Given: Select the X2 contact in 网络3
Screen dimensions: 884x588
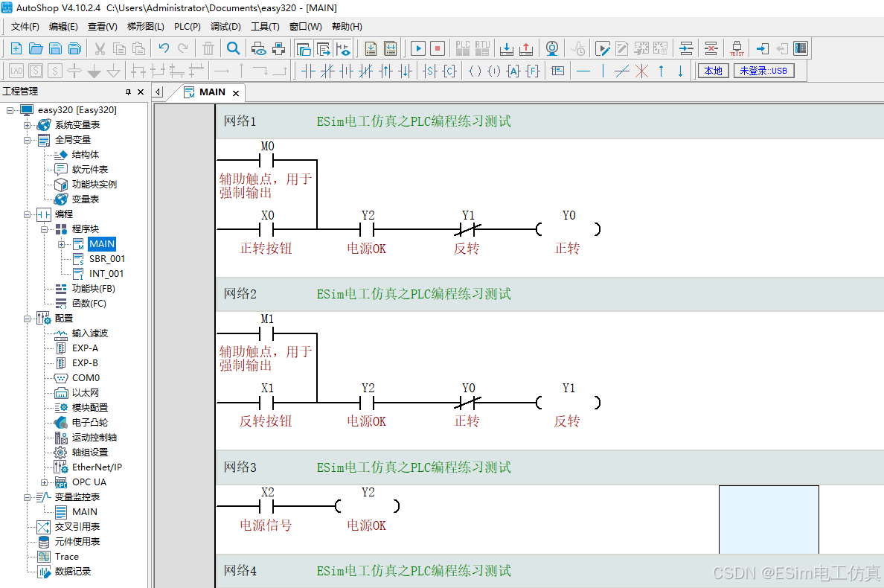Looking at the screenshot, I should (266, 505).
